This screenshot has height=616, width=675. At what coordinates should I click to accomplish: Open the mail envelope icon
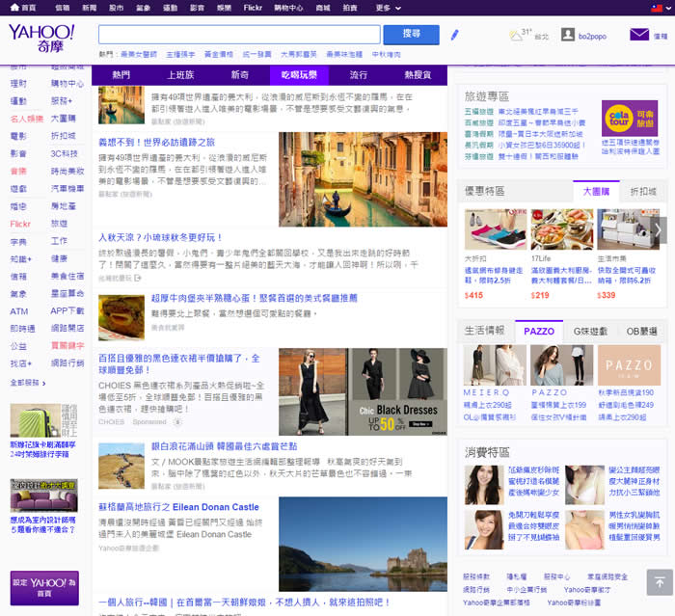[638, 35]
